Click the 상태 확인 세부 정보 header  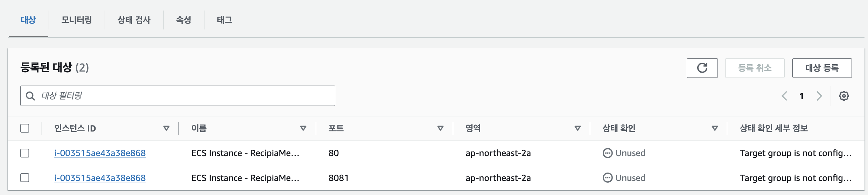(x=774, y=128)
